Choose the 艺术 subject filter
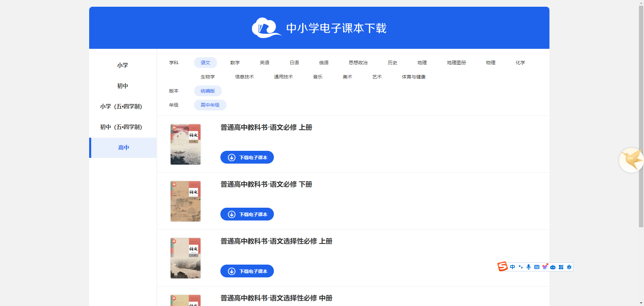 [377, 77]
